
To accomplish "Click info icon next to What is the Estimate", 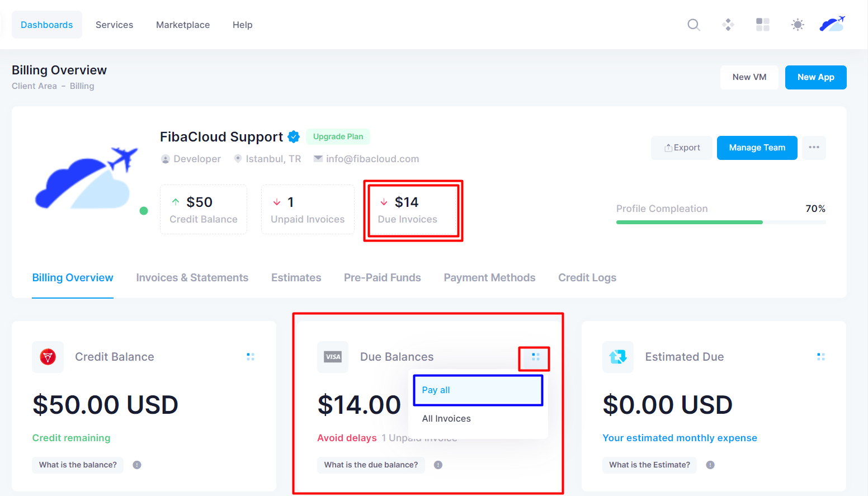I will tap(710, 465).
